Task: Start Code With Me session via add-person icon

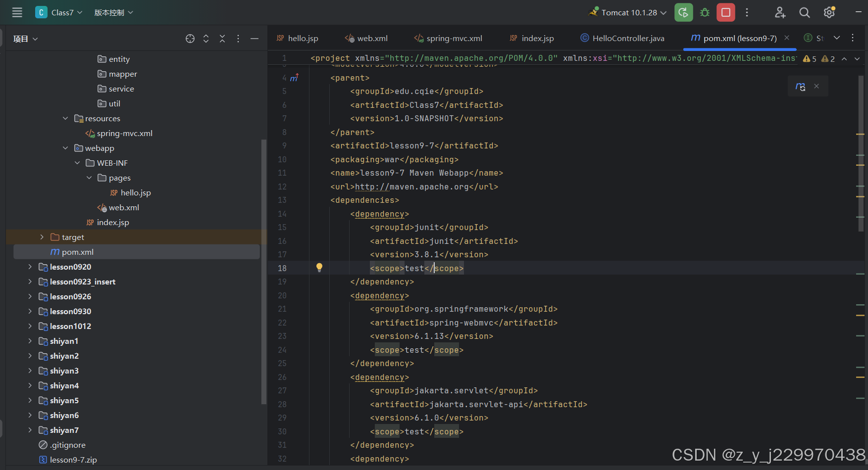Action: point(780,12)
